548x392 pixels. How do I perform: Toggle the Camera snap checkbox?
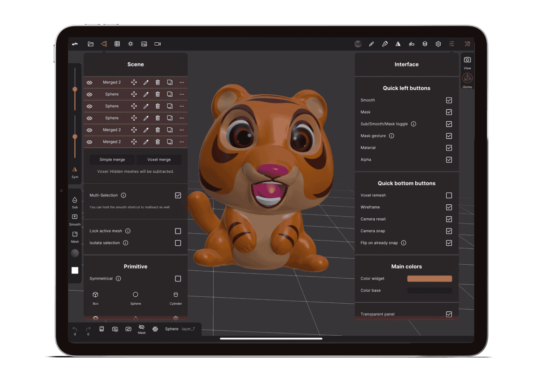pyautogui.click(x=449, y=231)
